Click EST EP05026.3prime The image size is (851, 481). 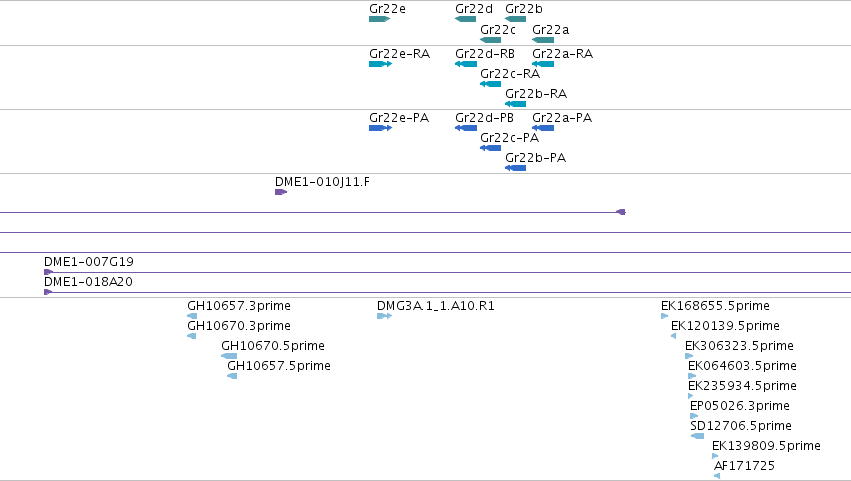694,416
